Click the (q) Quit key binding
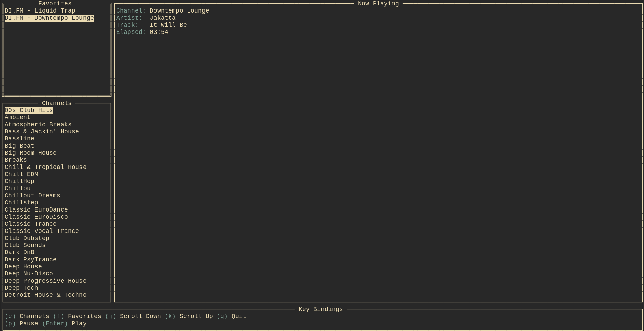Image resolution: width=644 pixels, height=331 pixels. click(x=232, y=316)
